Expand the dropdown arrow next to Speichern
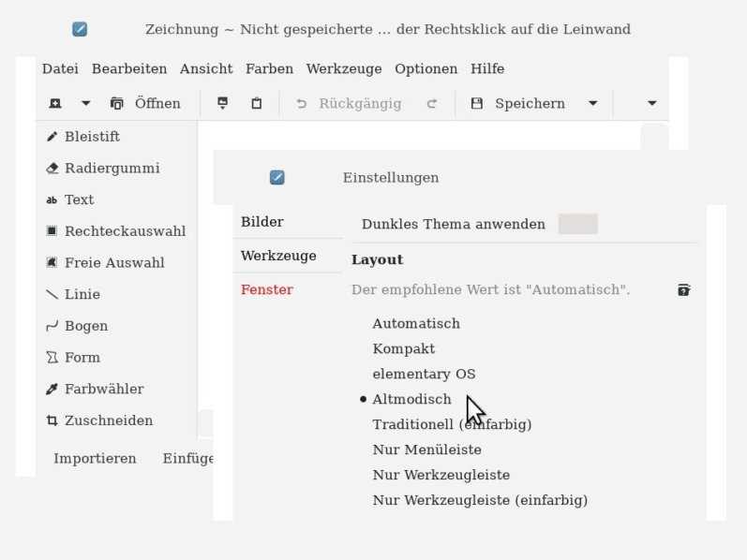 pos(593,104)
